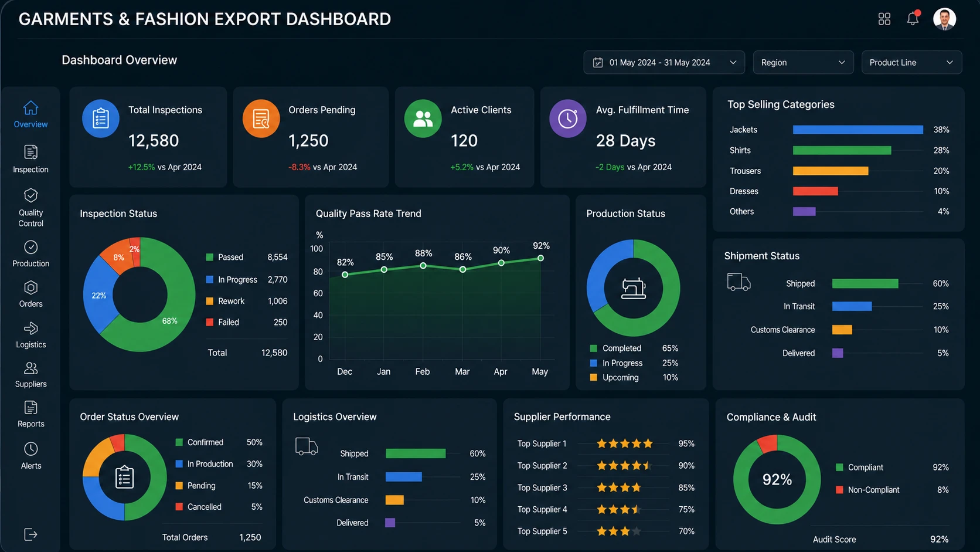Click the truck icon in Shipment Status

(x=739, y=282)
